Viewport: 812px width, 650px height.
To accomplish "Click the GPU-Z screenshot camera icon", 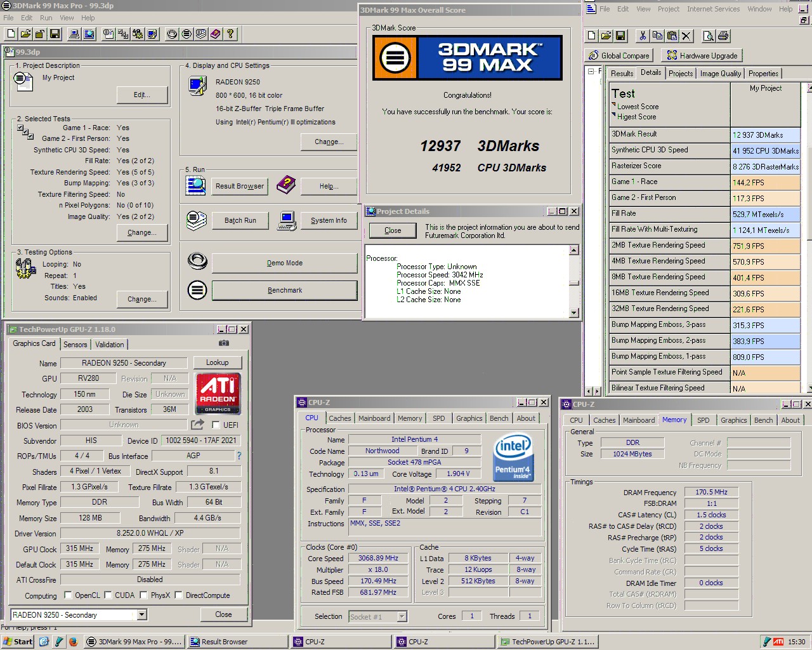I will click(x=224, y=343).
